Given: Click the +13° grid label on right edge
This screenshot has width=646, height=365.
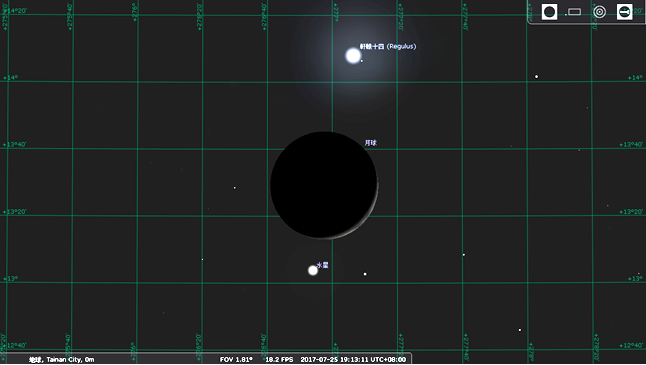Looking at the screenshot, I should pyautogui.click(x=635, y=278).
